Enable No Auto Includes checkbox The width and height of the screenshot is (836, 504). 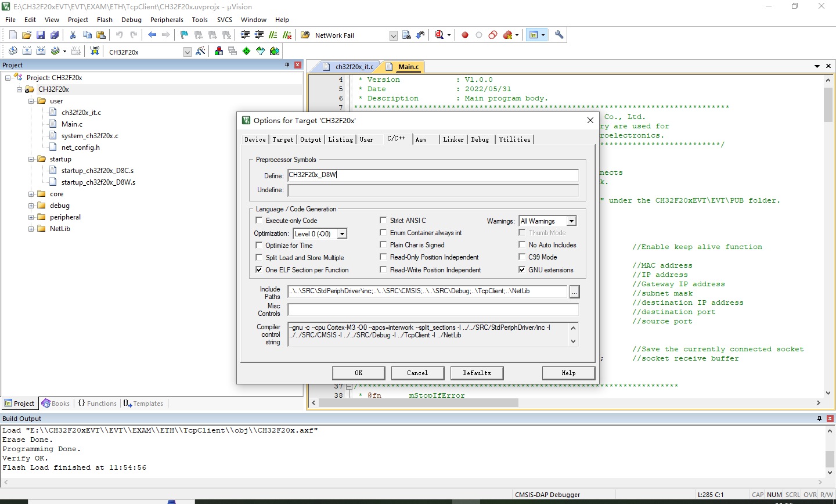point(522,245)
